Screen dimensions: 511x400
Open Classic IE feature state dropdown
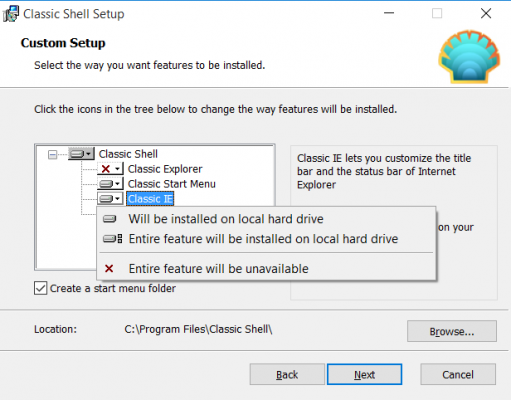click(110, 199)
